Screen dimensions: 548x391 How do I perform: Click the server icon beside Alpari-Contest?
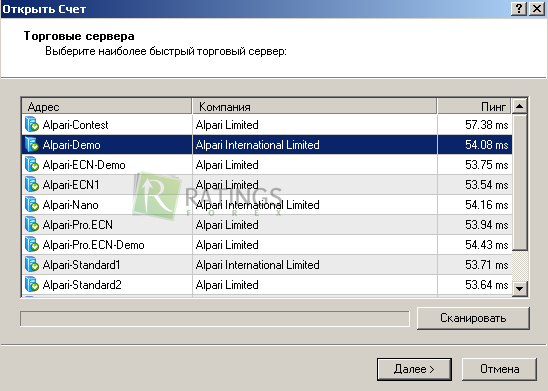pos(32,125)
